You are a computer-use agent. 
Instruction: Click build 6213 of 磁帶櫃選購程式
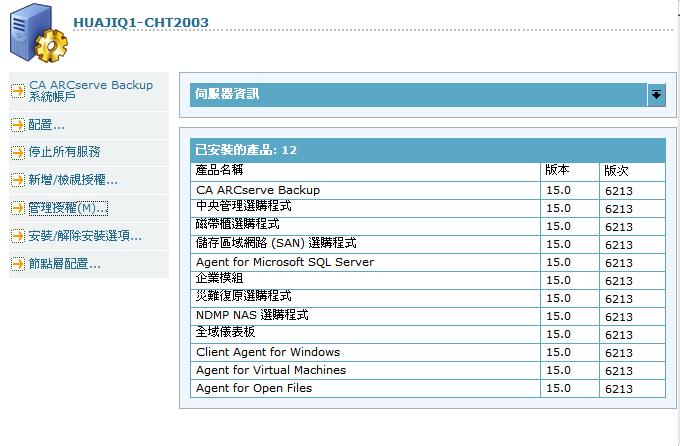point(619,227)
